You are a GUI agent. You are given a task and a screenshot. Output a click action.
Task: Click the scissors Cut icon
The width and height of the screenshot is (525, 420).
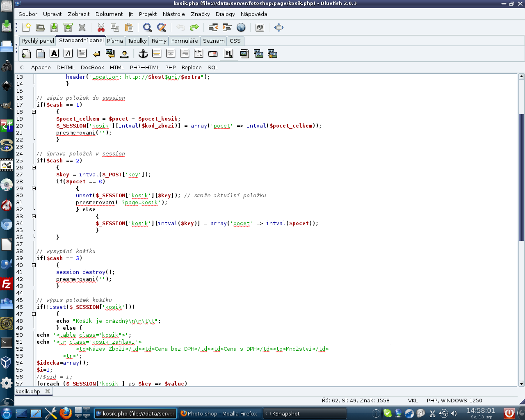[101, 27]
